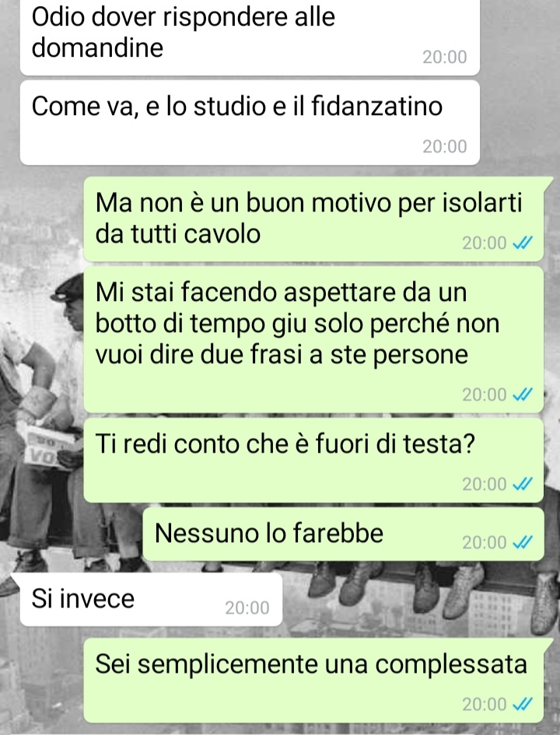560x735 pixels.
Task: Tap the double ticks on 'Mi stai facendo aspettare' message
Action: [x=522, y=394]
